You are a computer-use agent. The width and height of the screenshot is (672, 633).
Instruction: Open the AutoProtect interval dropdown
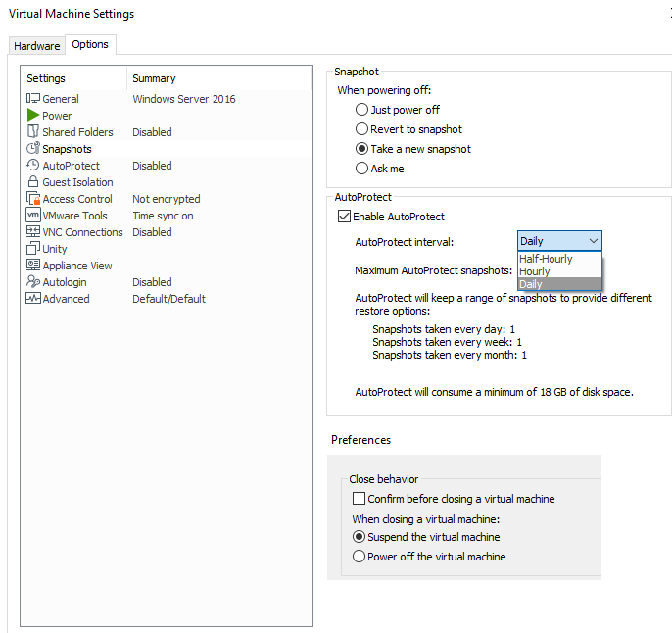tap(559, 241)
